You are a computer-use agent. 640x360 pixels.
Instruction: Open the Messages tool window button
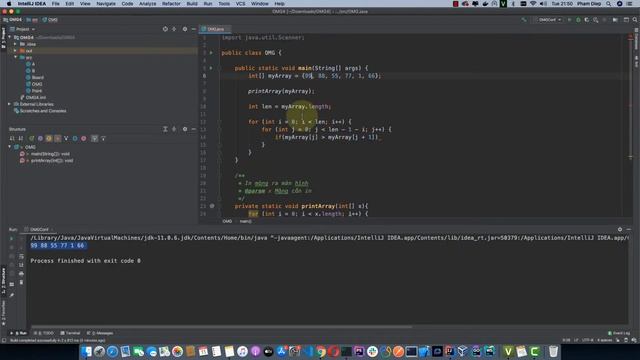click(x=100, y=333)
